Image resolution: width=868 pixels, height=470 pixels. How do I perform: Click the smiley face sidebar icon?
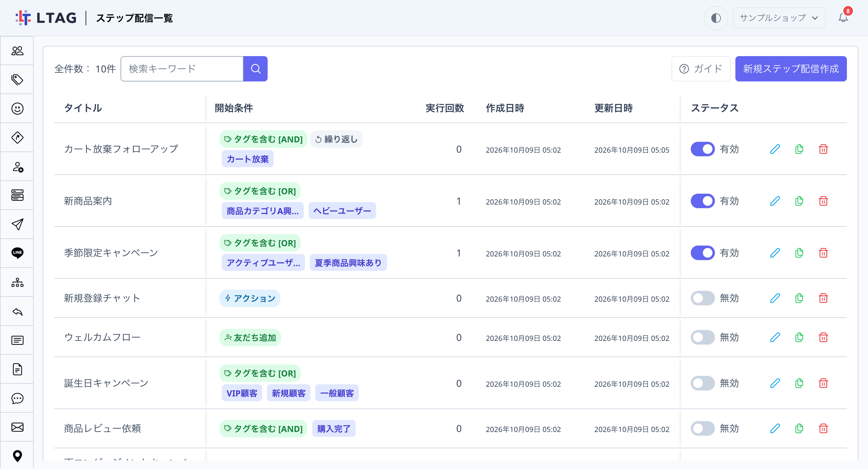pyautogui.click(x=17, y=109)
